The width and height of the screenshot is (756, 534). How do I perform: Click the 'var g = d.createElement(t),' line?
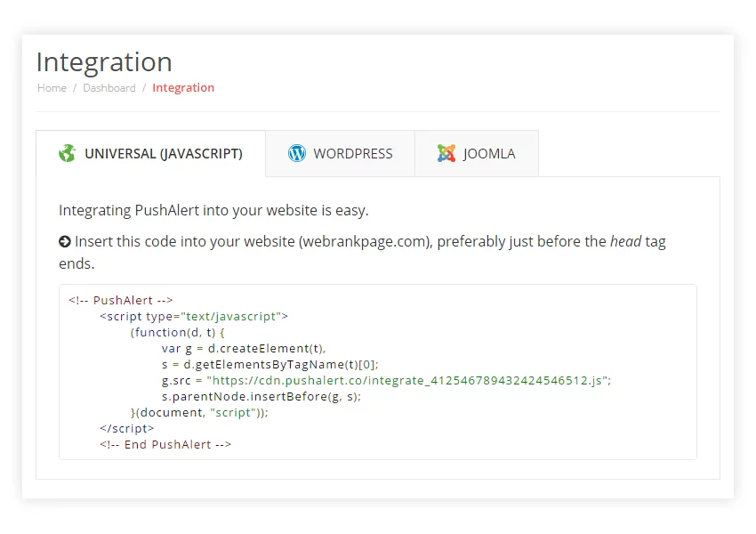(244, 348)
